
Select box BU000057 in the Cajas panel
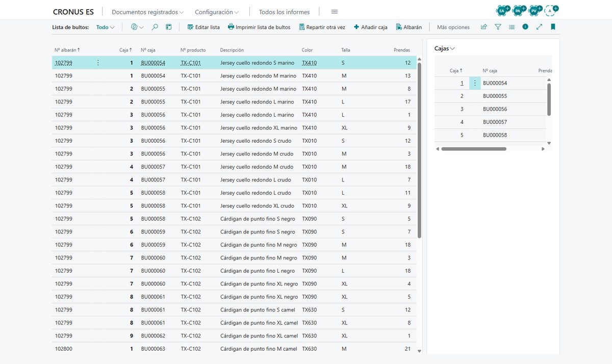click(x=490, y=122)
